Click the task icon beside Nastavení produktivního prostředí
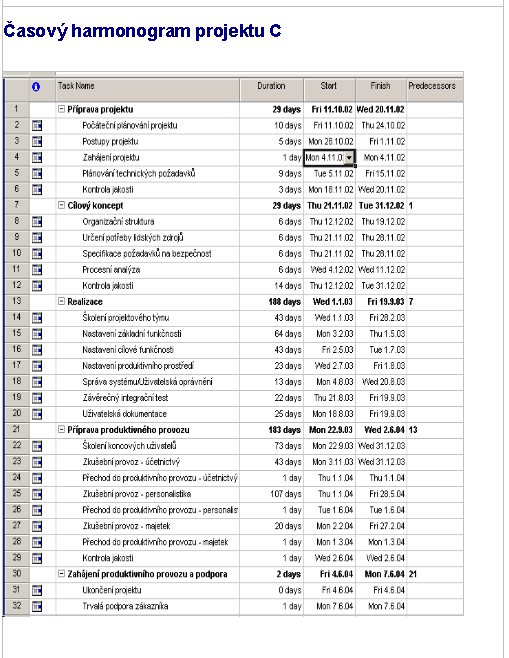Screen dimensions: 509x658 tap(37, 366)
